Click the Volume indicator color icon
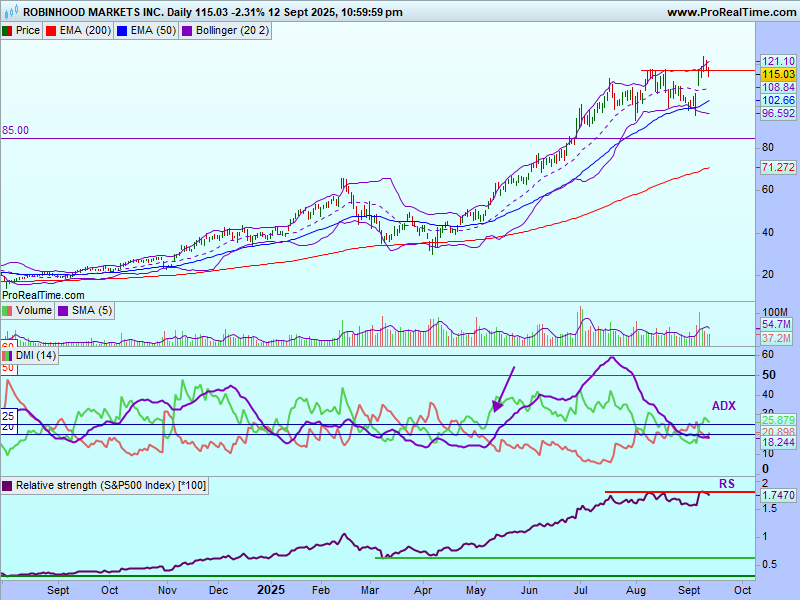The width and height of the screenshot is (800, 600). [x=8, y=310]
